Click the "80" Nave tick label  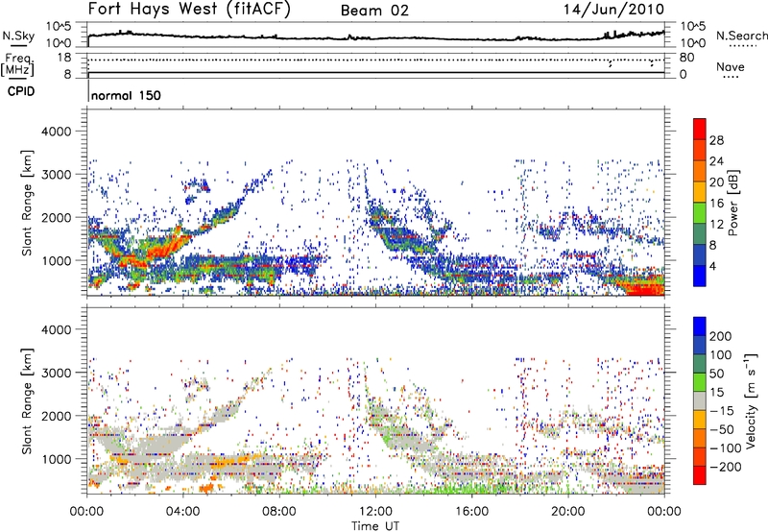(686, 58)
